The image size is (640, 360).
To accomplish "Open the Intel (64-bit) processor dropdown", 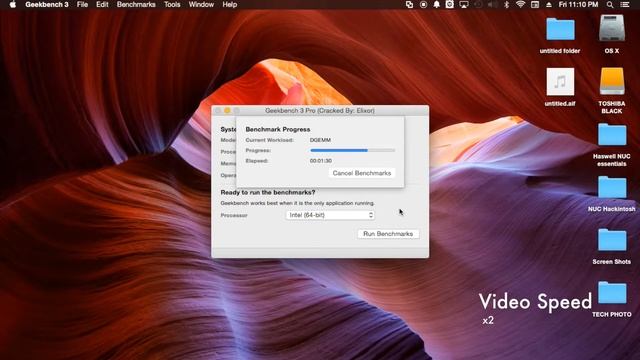I will pyautogui.click(x=330, y=215).
